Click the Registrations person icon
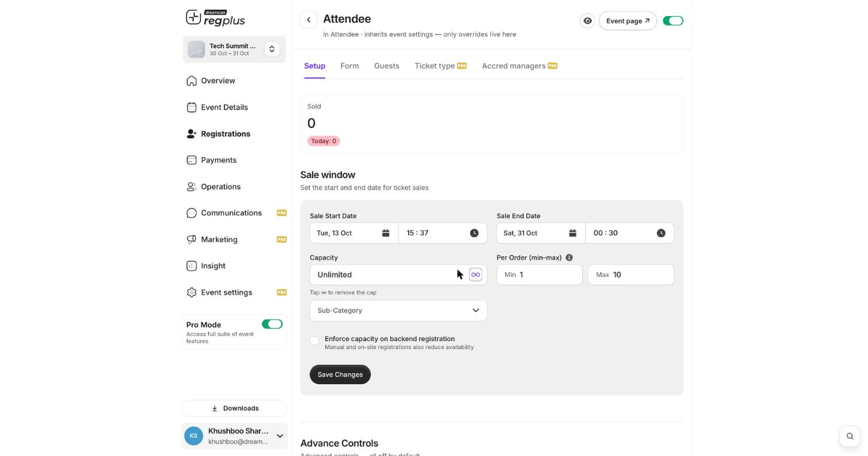The width and height of the screenshot is (868, 456). (191, 134)
